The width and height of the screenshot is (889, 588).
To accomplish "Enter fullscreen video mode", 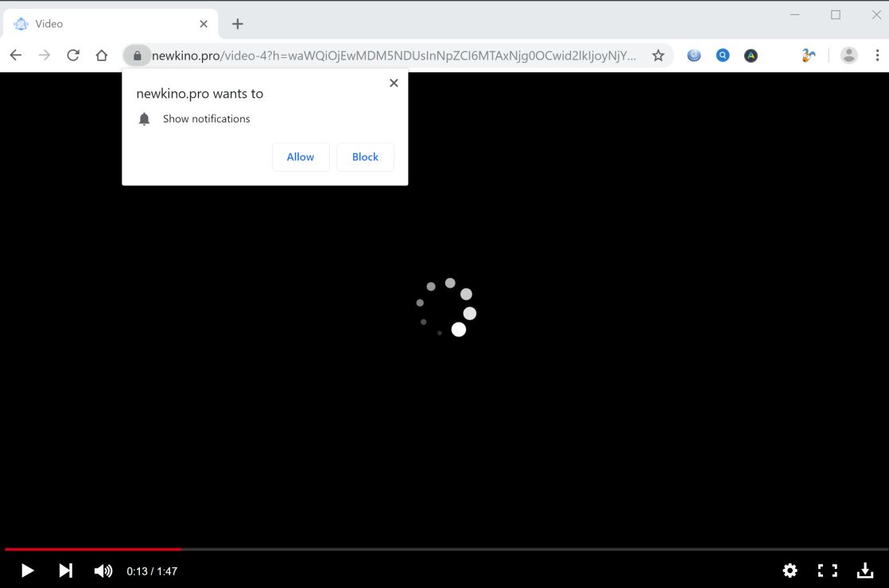I will 827,571.
